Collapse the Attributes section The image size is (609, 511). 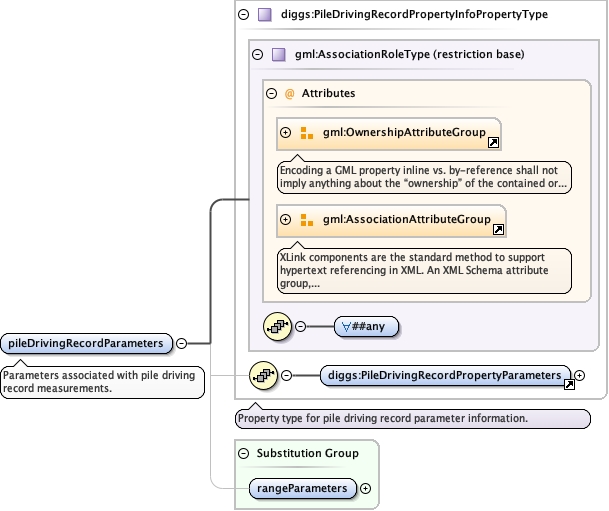coord(271,93)
